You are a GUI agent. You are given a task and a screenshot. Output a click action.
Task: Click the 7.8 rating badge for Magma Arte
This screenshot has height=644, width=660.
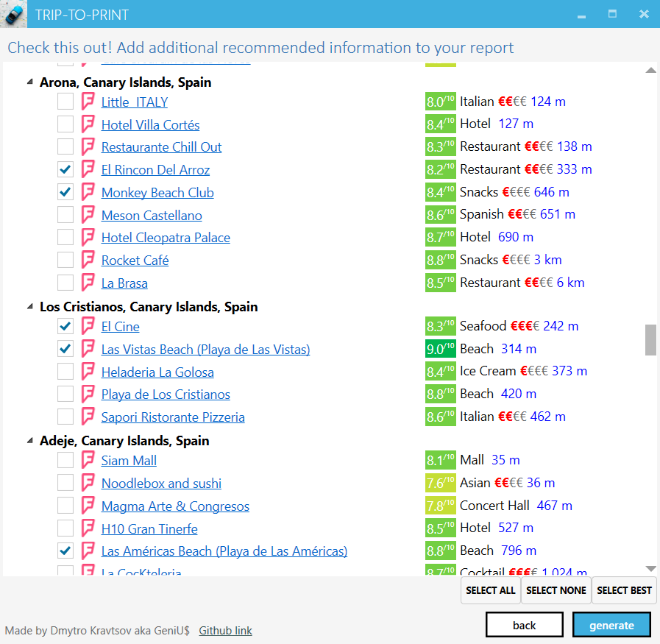pos(440,506)
